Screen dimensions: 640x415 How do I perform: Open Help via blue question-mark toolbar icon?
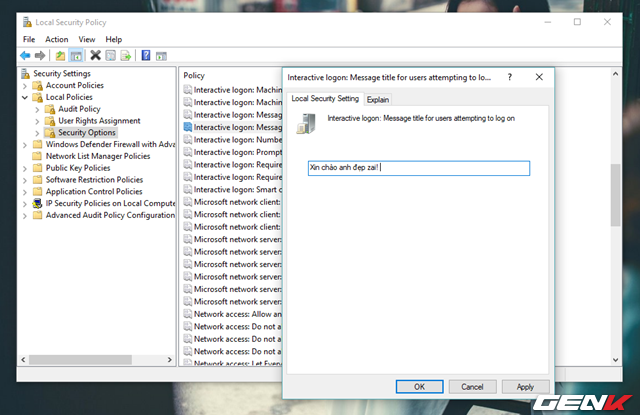pyautogui.click(x=146, y=55)
